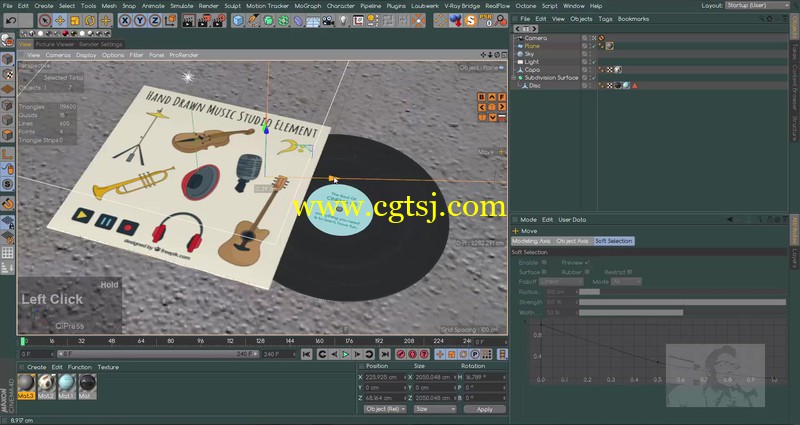
Task: Adjust the Radius slider
Action: pyautogui.click(x=683, y=292)
